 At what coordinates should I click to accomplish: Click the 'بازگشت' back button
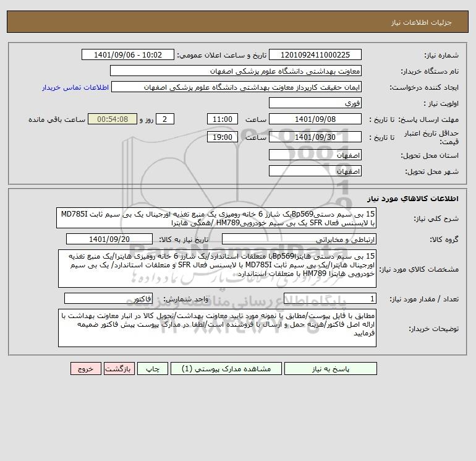tap(119, 369)
